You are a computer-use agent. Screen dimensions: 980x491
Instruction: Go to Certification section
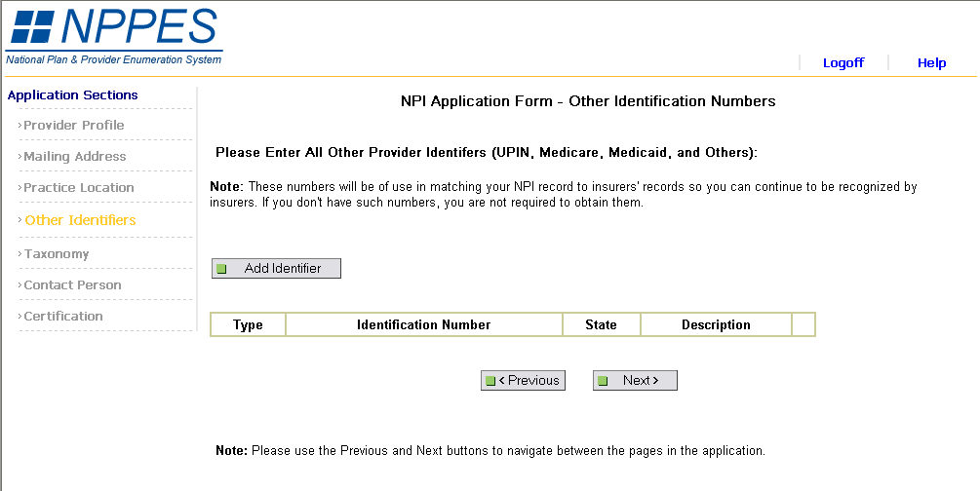(63, 317)
